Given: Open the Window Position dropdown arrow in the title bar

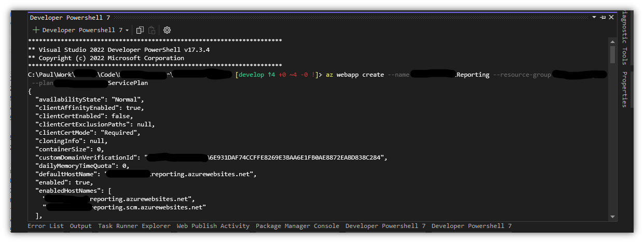Looking at the screenshot, I should 594,17.
